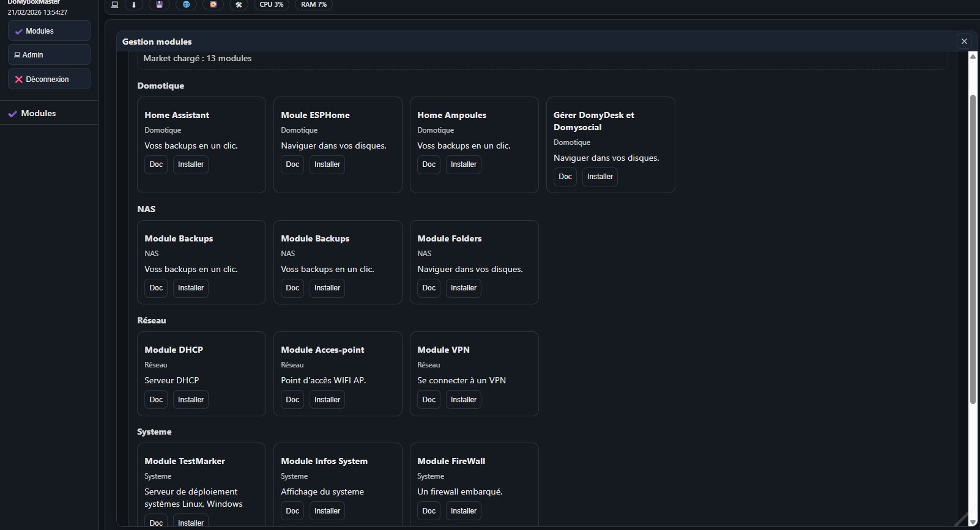
Task: Install the Home Assistant module
Action: (191, 164)
